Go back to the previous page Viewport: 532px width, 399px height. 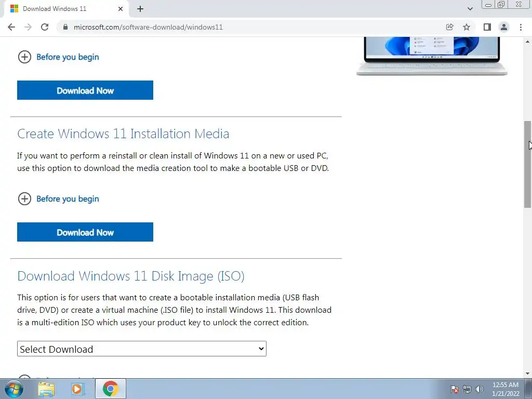(x=11, y=27)
